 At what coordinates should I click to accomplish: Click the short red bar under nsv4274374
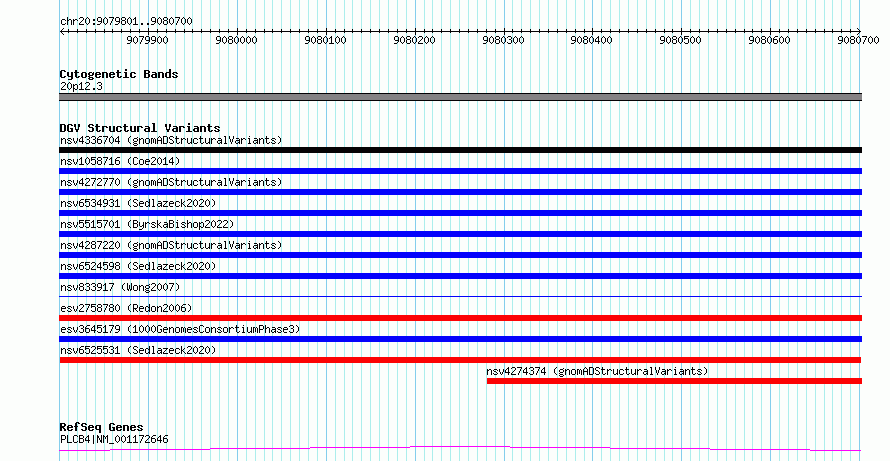(x=674, y=381)
